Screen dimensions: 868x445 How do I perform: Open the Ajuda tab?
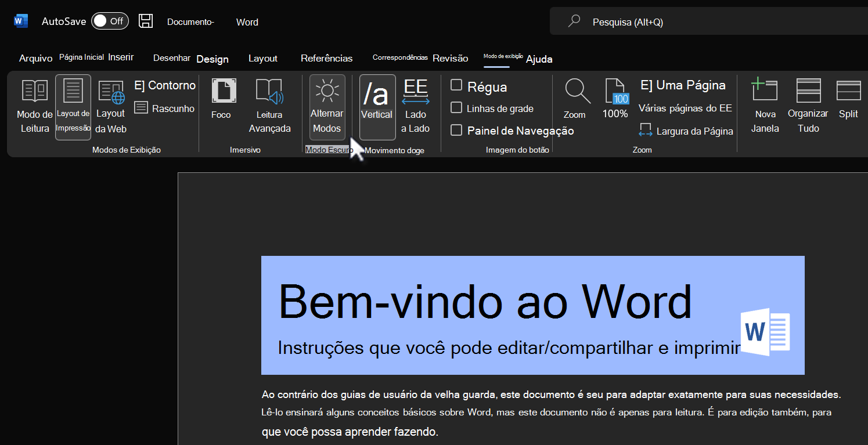pos(539,59)
